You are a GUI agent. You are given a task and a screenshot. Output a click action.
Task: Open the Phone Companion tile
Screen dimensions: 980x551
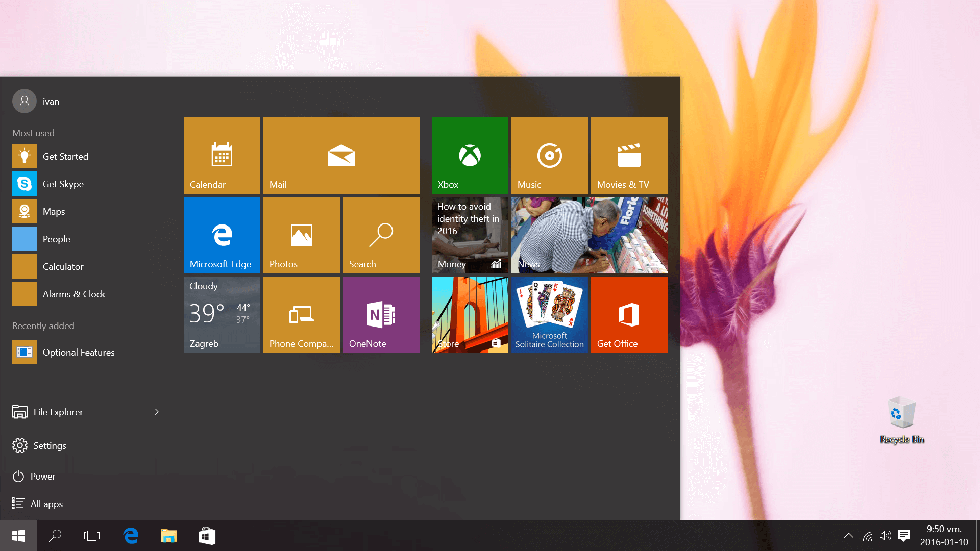pos(301,315)
